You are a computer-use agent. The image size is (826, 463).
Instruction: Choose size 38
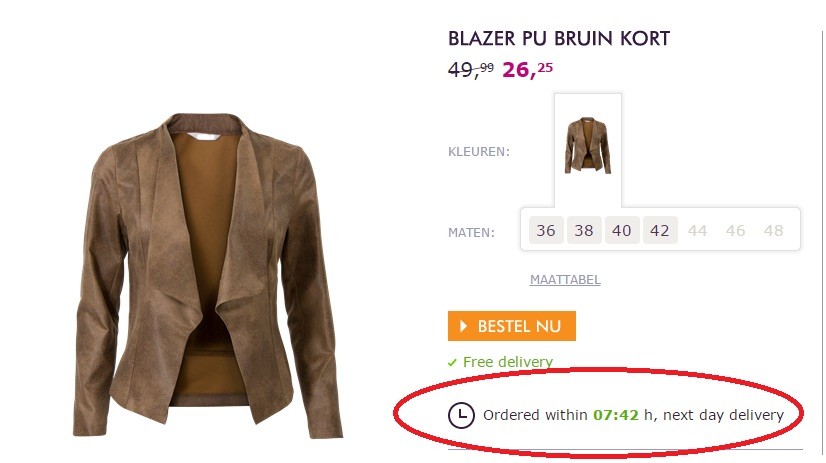[x=584, y=230]
